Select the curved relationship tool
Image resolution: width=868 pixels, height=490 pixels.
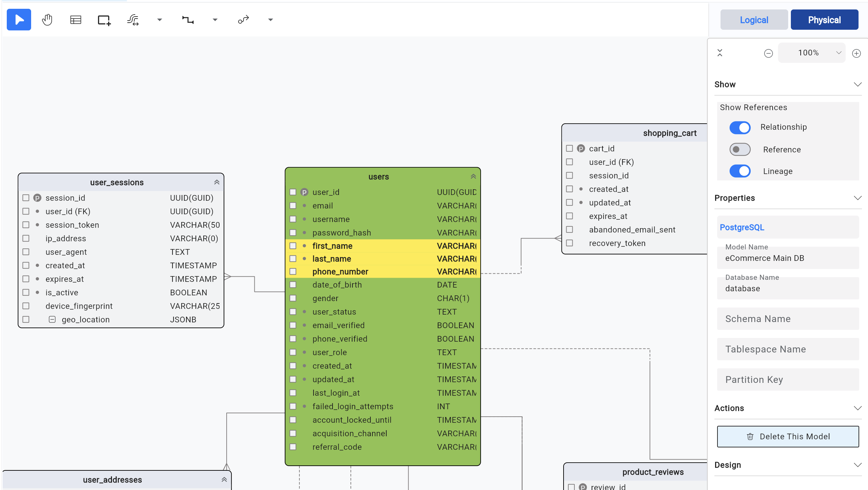tap(243, 19)
